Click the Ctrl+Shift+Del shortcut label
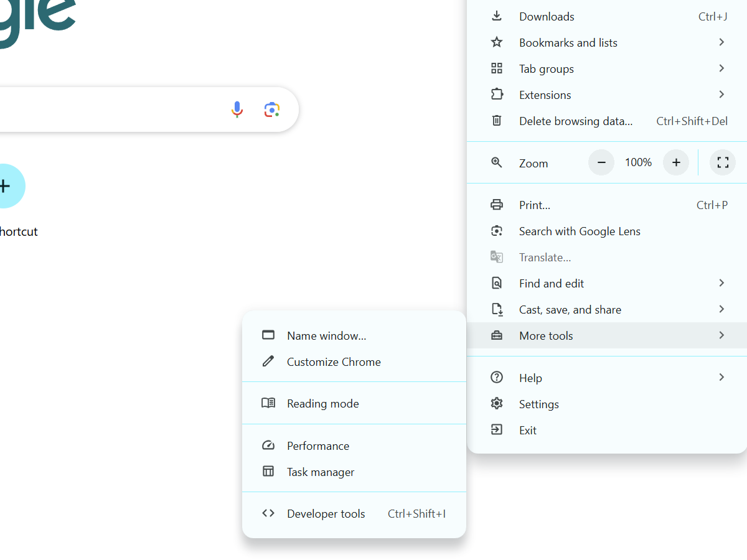This screenshot has height=560, width=747. [x=692, y=121]
